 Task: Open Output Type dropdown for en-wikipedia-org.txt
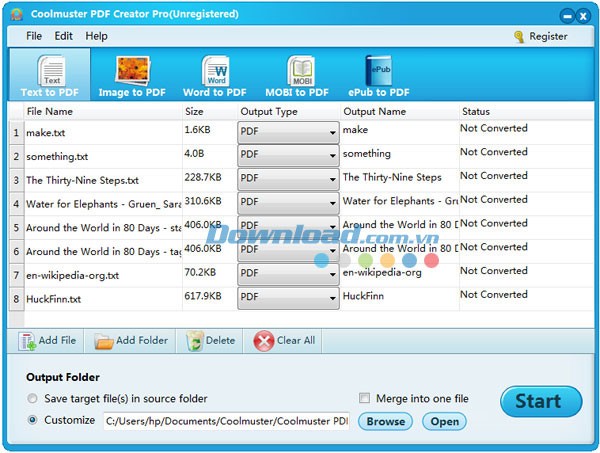[288, 274]
